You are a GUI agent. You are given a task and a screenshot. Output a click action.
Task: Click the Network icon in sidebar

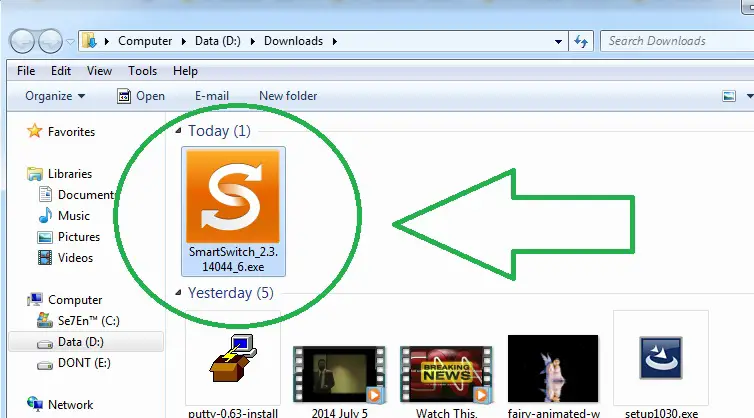[35, 405]
